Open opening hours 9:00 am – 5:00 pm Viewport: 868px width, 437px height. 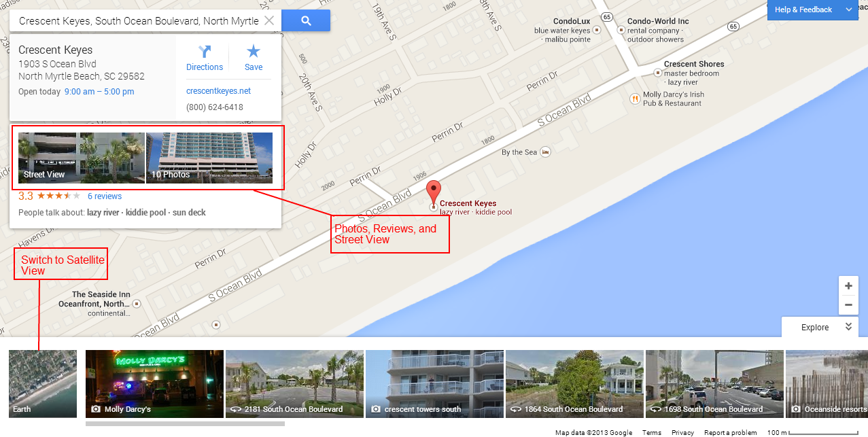[x=99, y=92]
